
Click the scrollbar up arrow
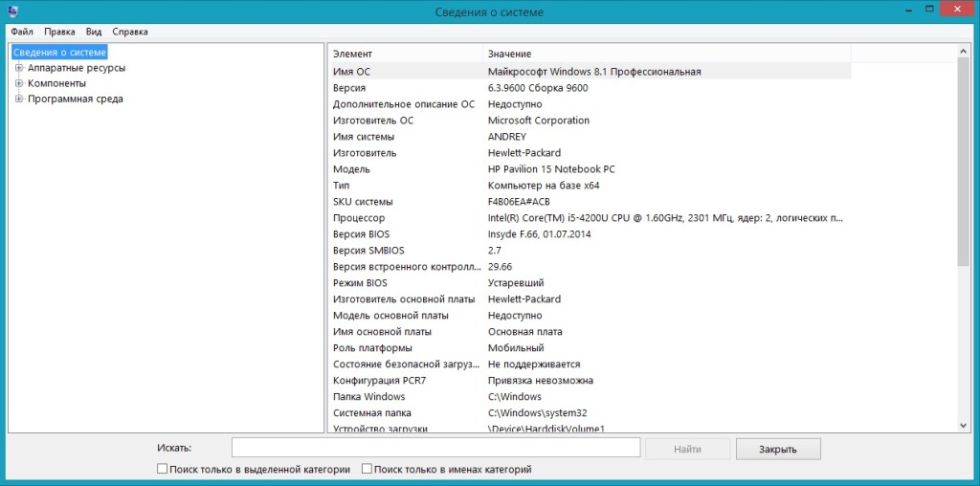[963, 53]
